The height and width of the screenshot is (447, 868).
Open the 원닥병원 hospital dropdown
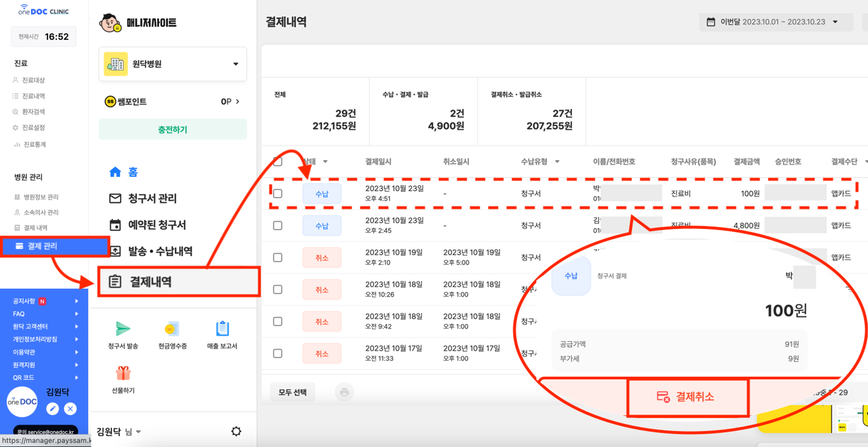[x=236, y=64]
